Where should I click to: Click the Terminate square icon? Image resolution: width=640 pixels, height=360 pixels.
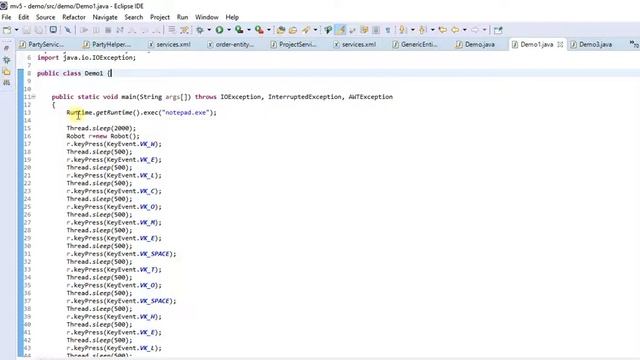(x=108, y=30)
